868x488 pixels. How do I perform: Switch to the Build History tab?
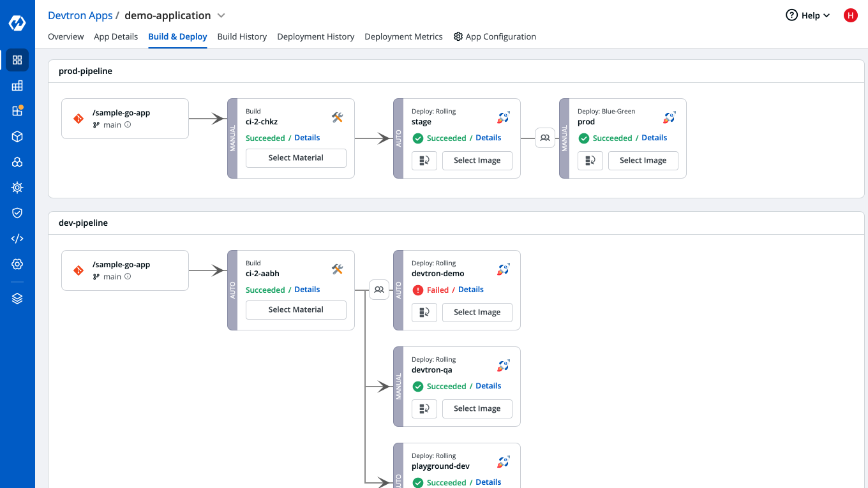[242, 37]
